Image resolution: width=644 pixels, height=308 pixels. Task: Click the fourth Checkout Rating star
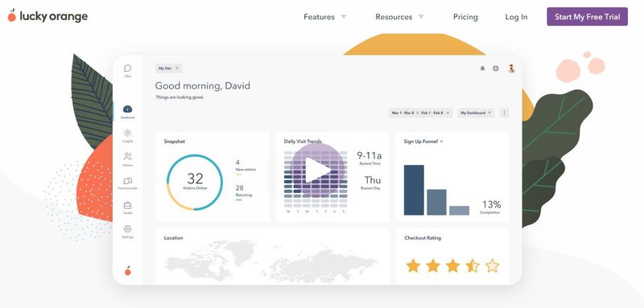473,265
